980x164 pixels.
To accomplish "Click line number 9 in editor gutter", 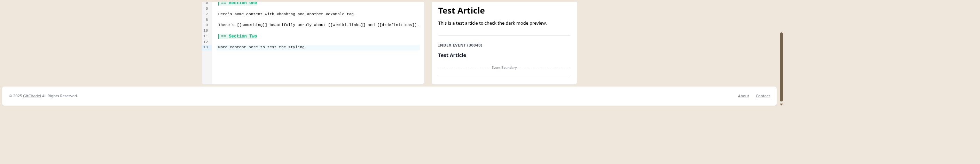I will coord(206,25).
